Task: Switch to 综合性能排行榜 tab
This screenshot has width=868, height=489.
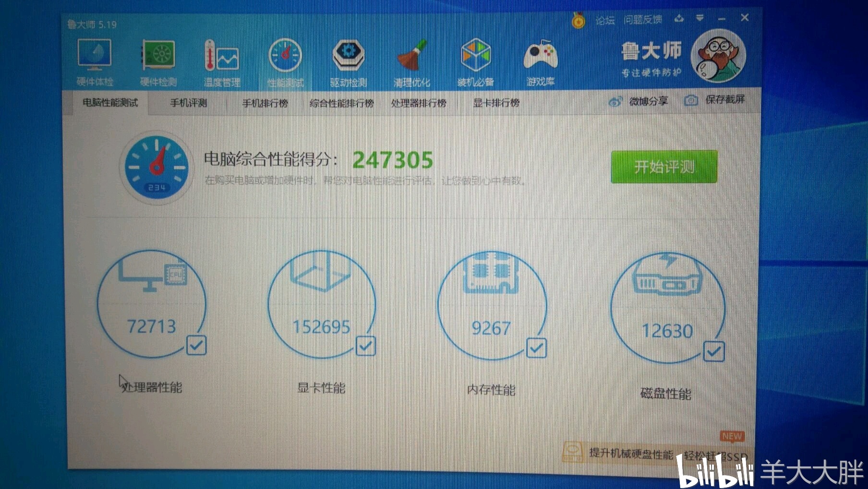Action: coord(342,103)
